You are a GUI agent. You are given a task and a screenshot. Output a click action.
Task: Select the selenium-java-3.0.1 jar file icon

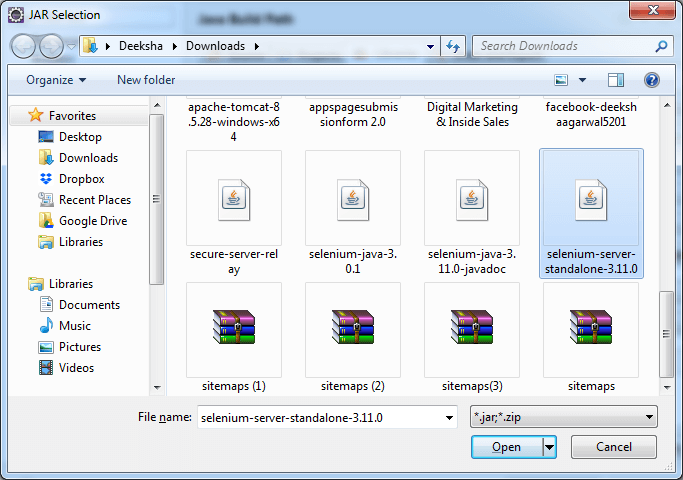pyautogui.click(x=353, y=199)
